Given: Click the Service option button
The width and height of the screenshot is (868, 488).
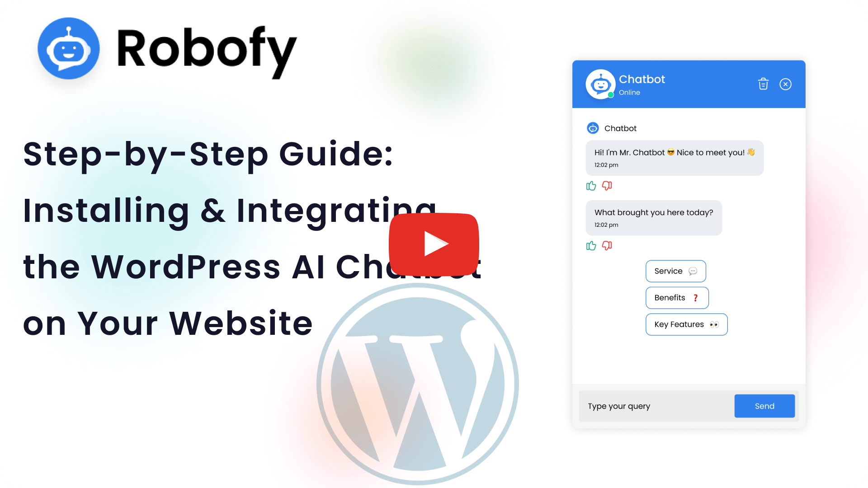Looking at the screenshot, I should click(x=675, y=271).
